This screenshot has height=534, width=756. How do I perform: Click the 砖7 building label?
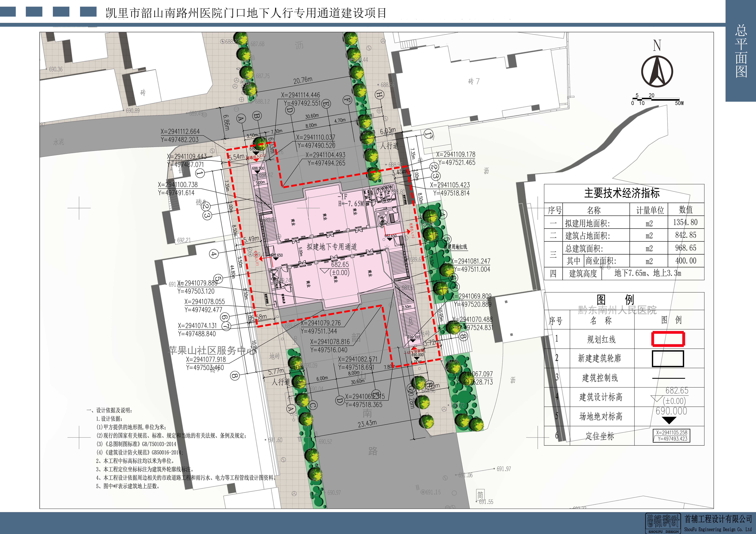click(474, 81)
